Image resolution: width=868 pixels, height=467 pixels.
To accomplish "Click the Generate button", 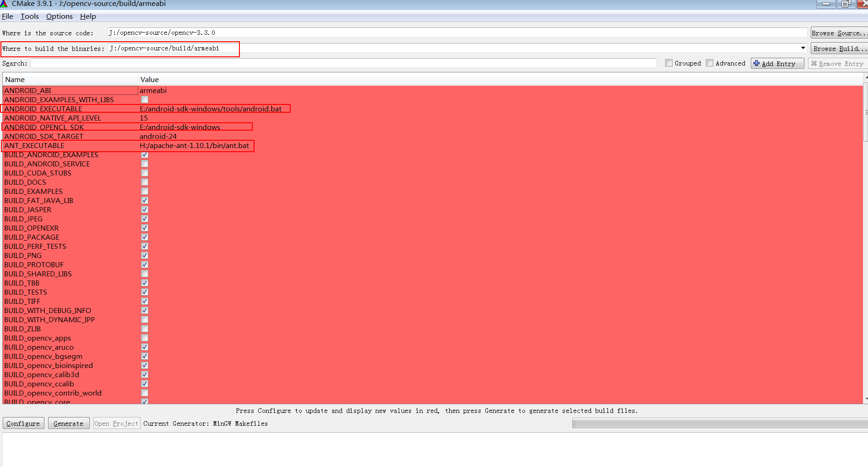I will (x=69, y=423).
